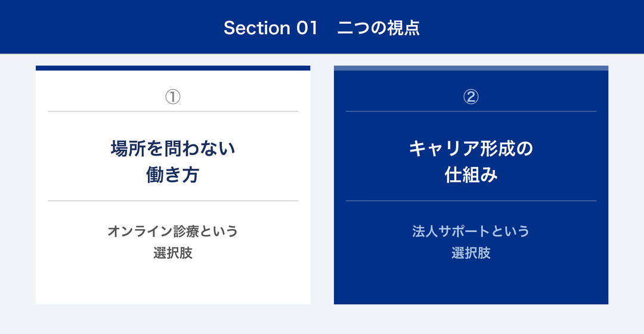The width and height of the screenshot is (644, 334).
Task: Select 選択肢 text in the blue card
Action: pos(471,253)
